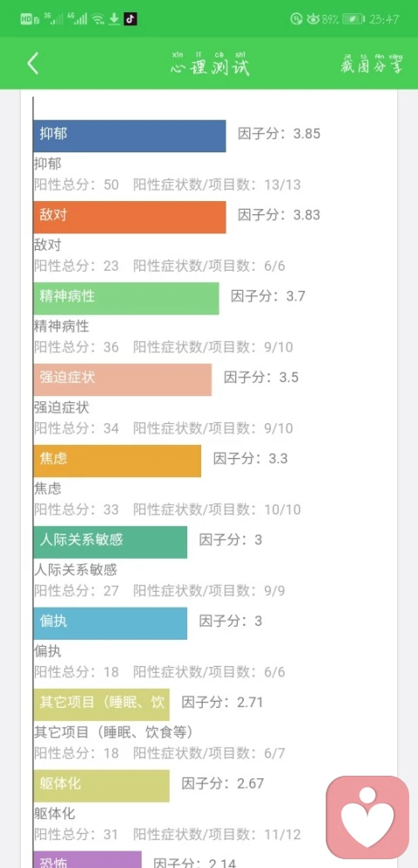Viewport: 418px width, 868px height.
Task: Tap the back arrow in header
Action: [x=33, y=64]
